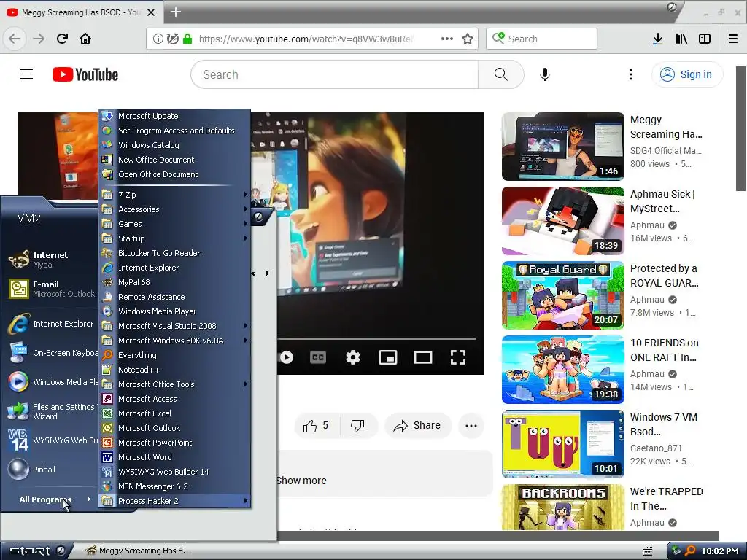Screen dimensions: 747x560
Task: Toggle the browser sidebar view
Action: click(x=705, y=39)
